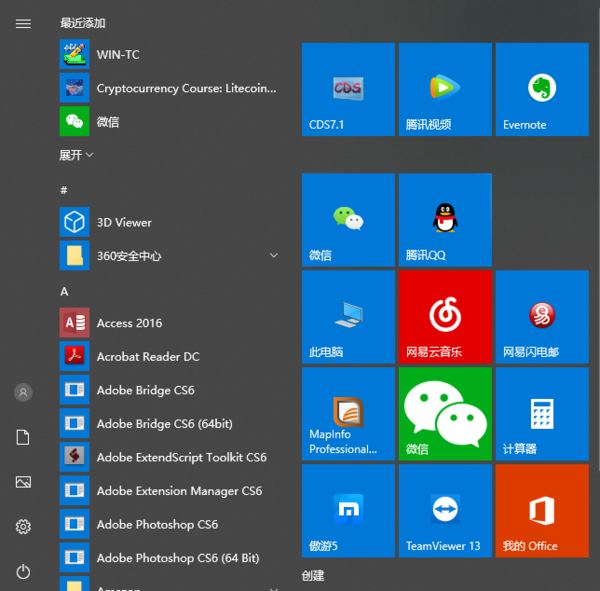Launch 腾讯QQ from the tiles
This screenshot has height=591, width=600.
click(x=445, y=220)
